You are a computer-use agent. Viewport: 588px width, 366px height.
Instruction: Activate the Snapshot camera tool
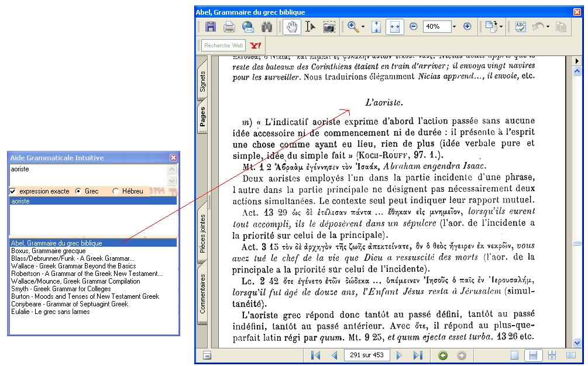[329, 27]
